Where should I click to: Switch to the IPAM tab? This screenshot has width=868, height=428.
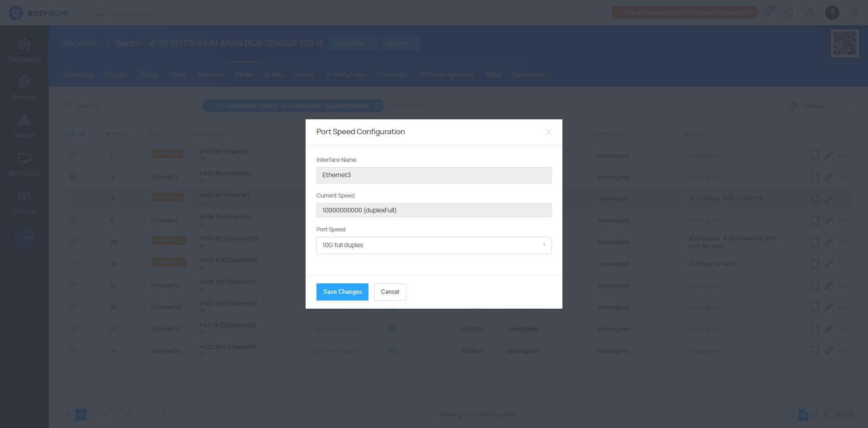click(493, 75)
